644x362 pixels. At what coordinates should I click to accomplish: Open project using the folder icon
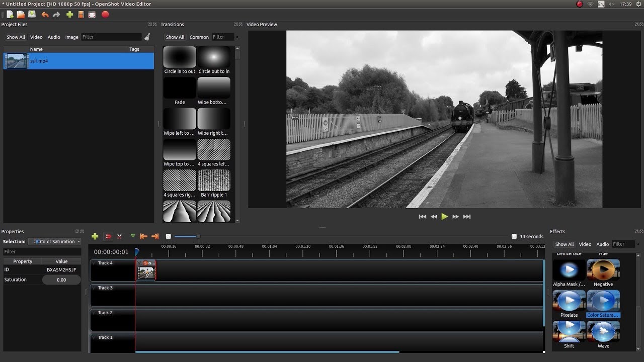point(21,15)
